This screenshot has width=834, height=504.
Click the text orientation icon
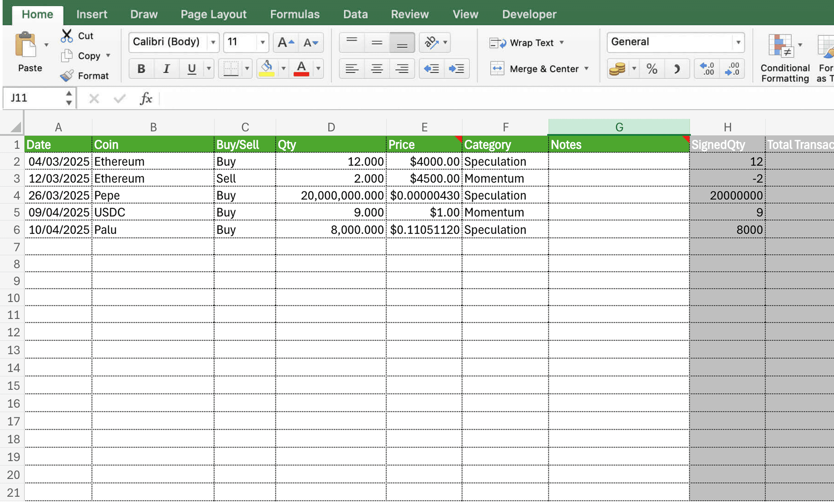coord(431,42)
